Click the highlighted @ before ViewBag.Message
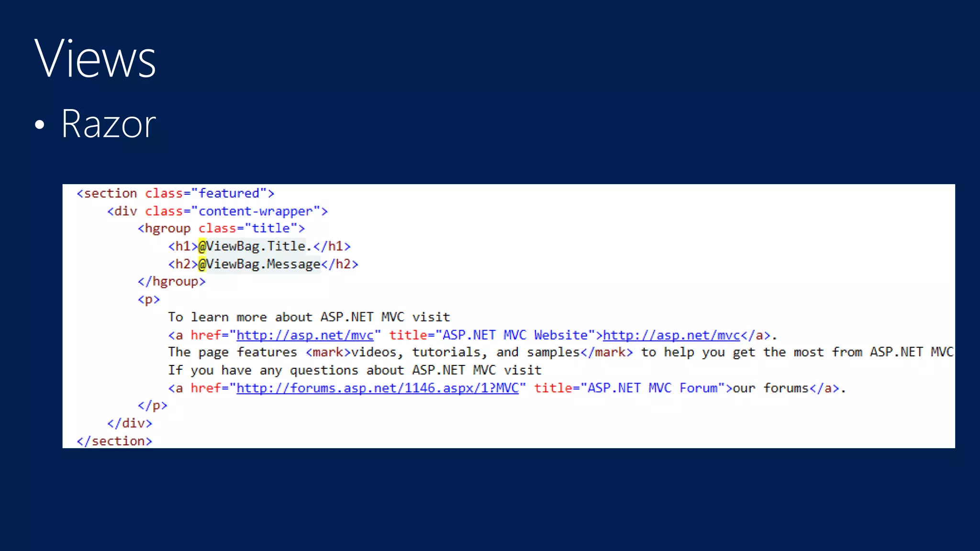 point(202,264)
